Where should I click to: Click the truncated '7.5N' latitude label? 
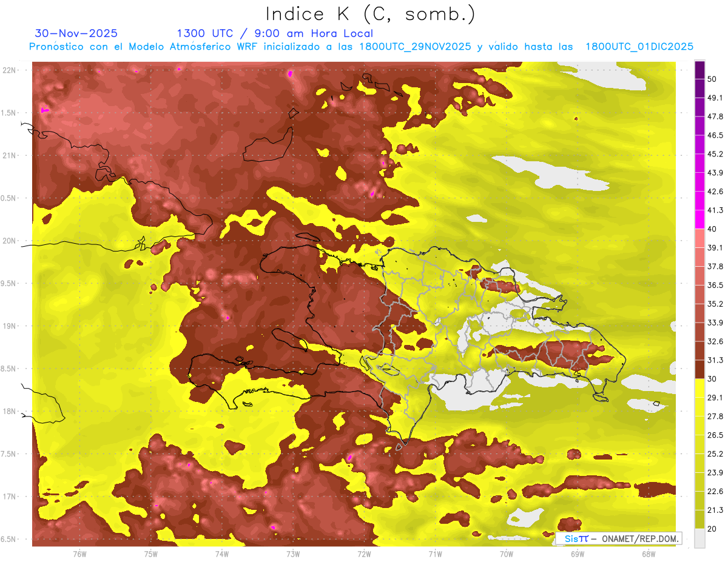click(8, 454)
